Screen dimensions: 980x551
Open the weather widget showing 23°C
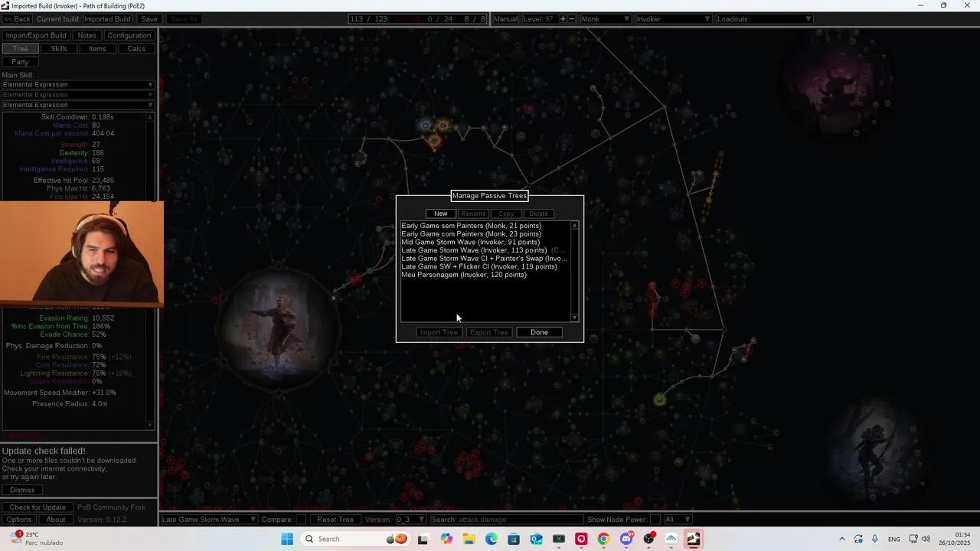[x=35, y=539]
